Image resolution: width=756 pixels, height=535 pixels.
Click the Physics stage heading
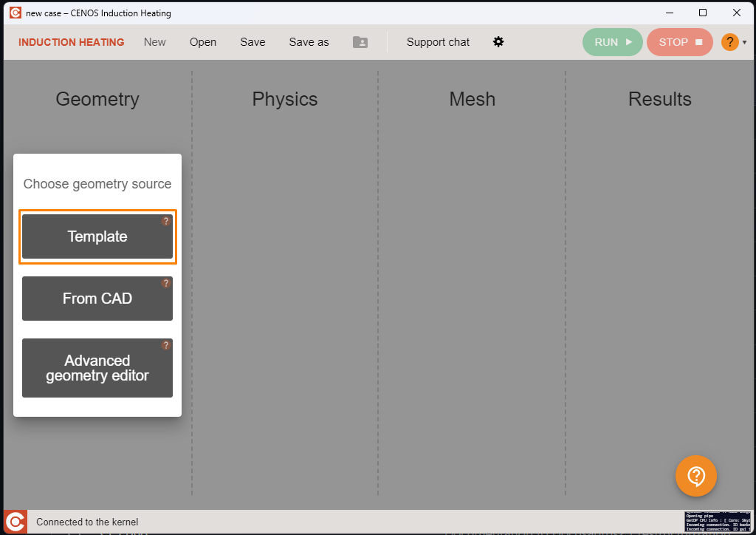pos(285,99)
